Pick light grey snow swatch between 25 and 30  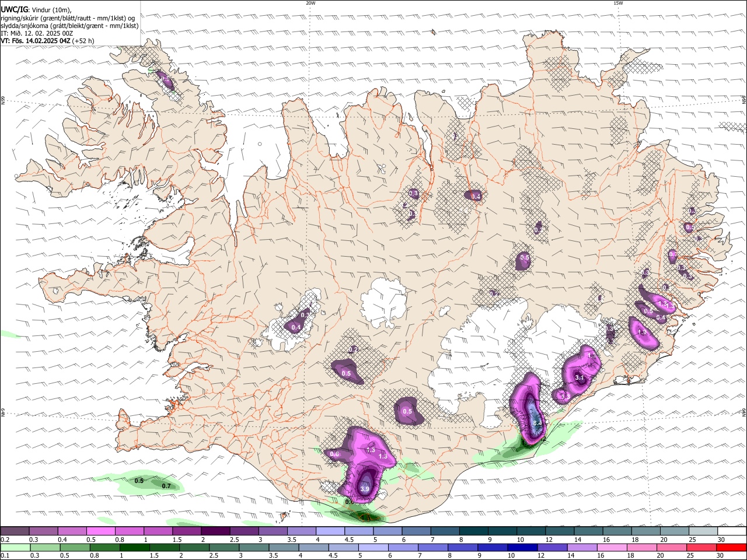pyautogui.click(x=703, y=531)
